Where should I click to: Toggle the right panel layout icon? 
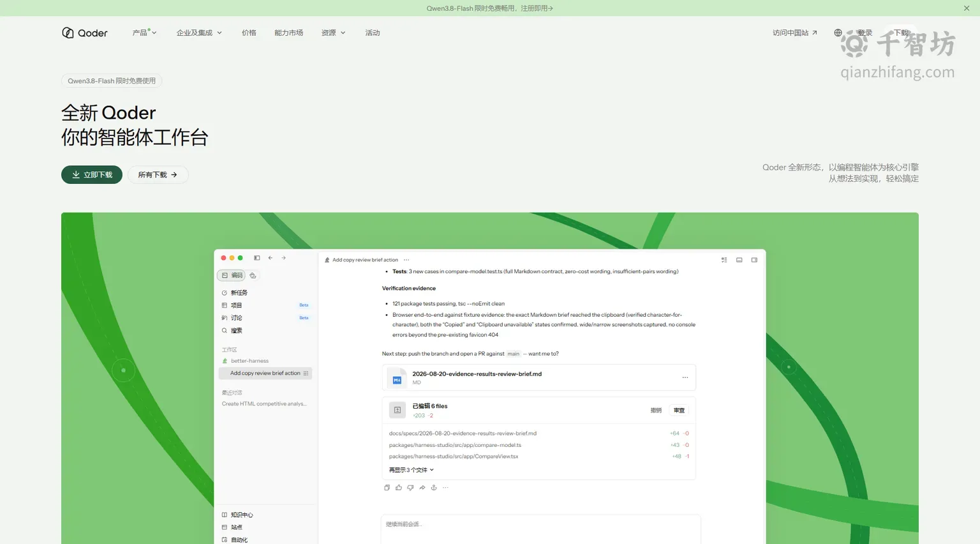coord(754,260)
